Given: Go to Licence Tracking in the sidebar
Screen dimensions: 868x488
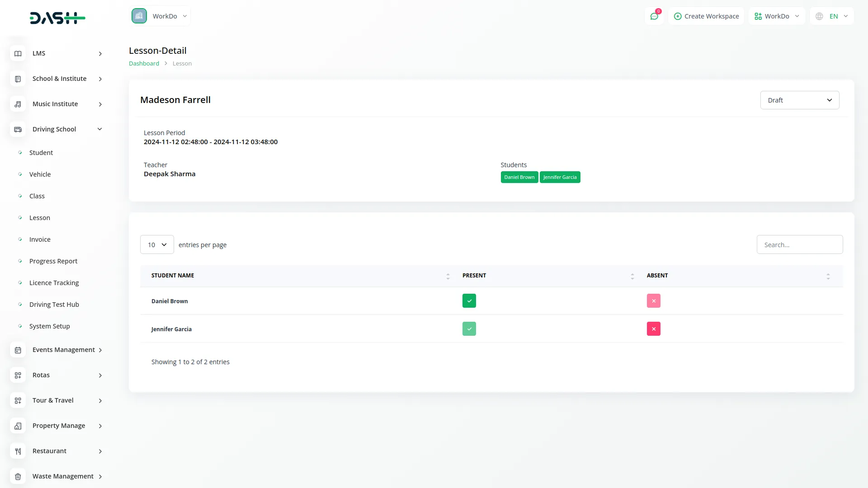Looking at the screenshot, I should pos(54,283).
